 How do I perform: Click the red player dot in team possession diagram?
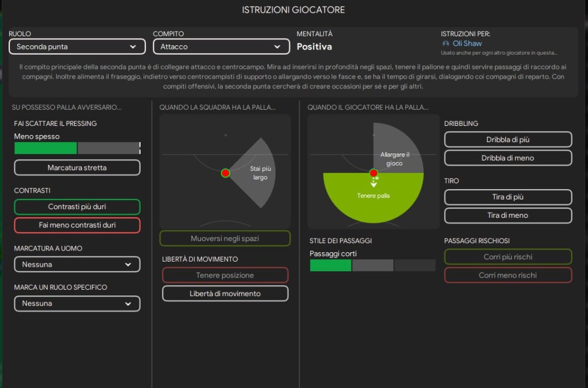[225, 173]
